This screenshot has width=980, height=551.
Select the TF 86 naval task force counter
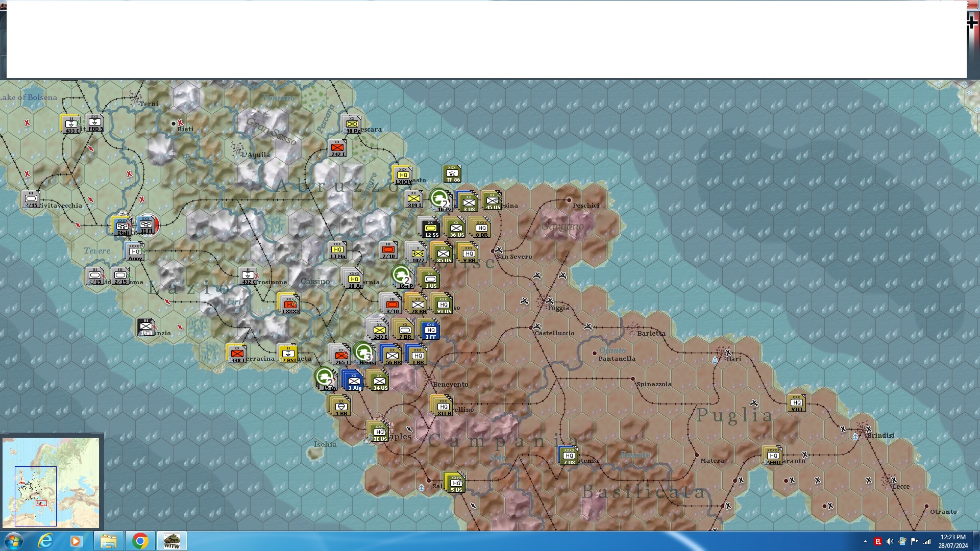pyautogui.click(x=452, y=174)
